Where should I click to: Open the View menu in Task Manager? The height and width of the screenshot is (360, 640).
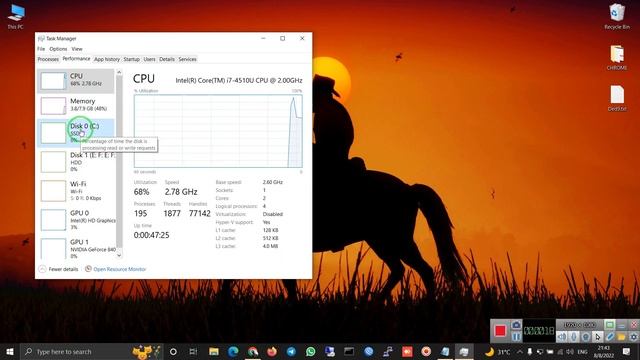click(x=77, y=49)
